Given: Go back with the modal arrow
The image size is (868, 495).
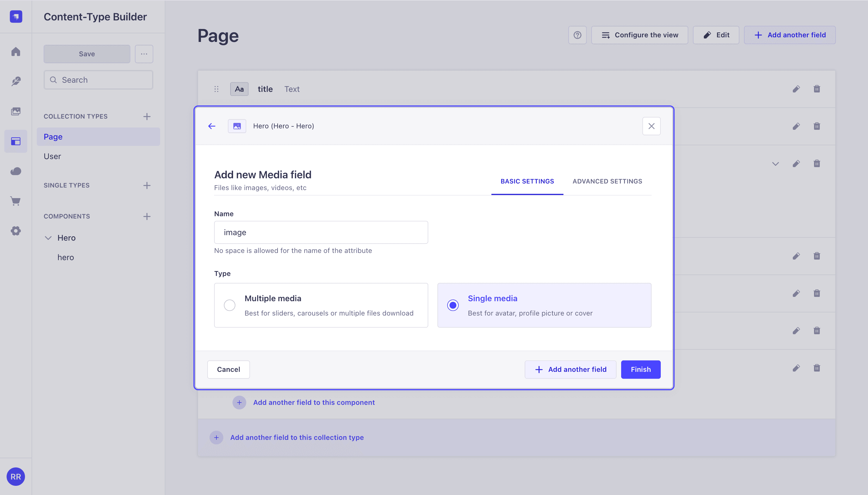Looking at the screenshot, I should [212, 126].
